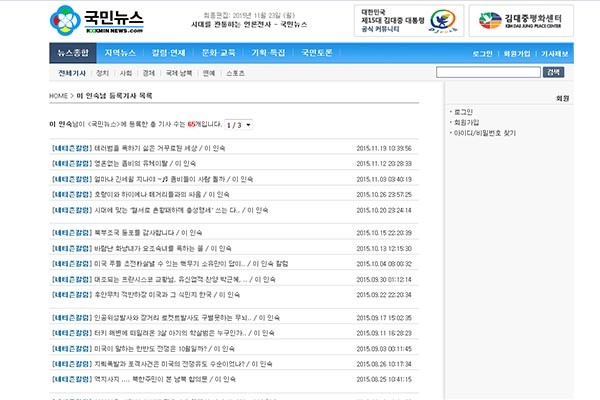600x400 pixels.
Task: Open the 칼럼·연재 menu
Action: coord(168,53)
